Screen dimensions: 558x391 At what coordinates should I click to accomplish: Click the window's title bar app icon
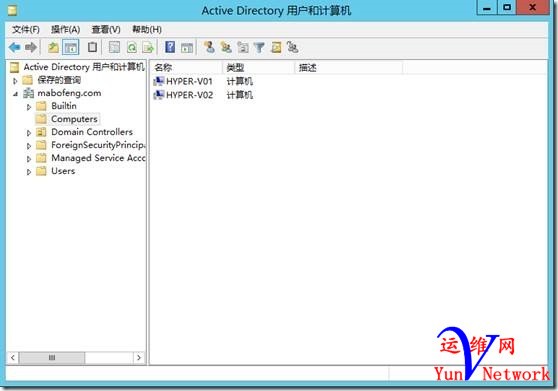tap(12, 10)
